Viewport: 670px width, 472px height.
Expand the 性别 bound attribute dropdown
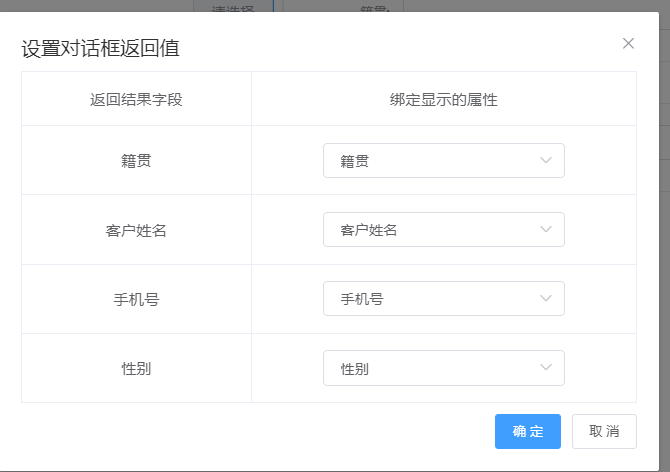[443, 368]
